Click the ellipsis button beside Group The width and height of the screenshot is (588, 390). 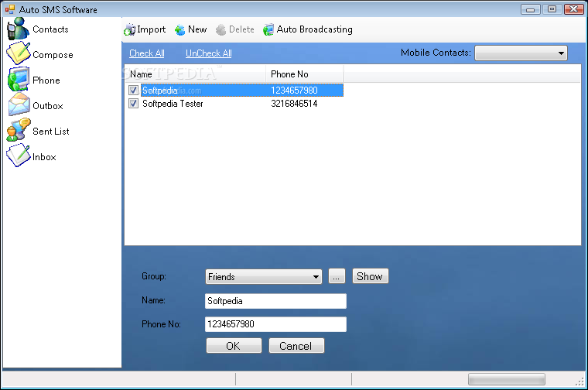point(337,276)
